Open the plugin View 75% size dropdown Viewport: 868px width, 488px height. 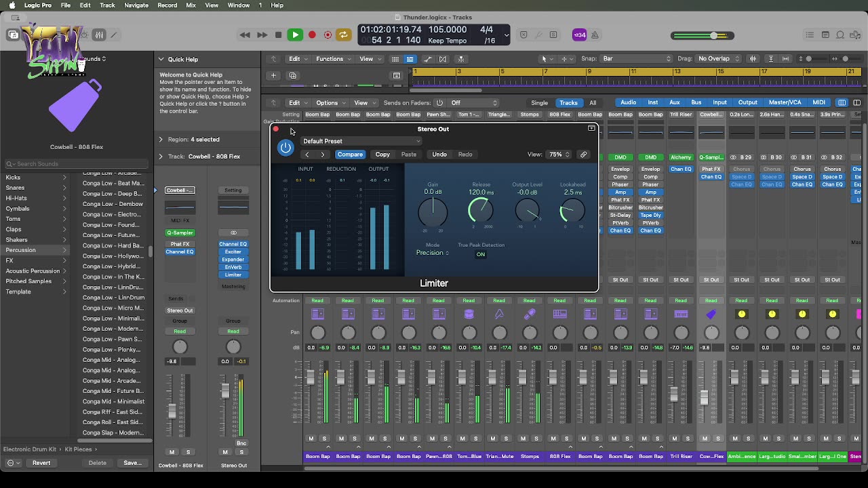pyautogui.click(x=559, y=155)
